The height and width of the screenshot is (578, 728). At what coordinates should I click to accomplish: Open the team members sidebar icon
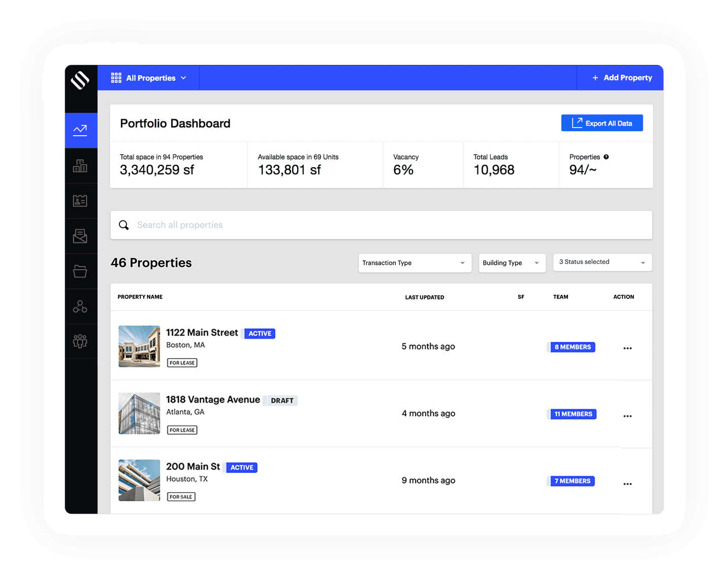pos(80,341)
